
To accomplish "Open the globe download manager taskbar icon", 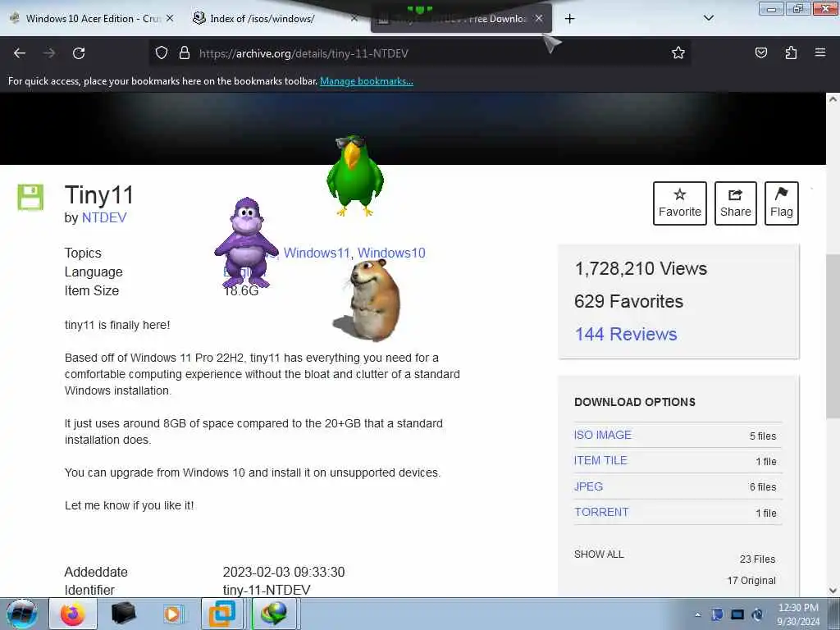I will coord(274,614).
